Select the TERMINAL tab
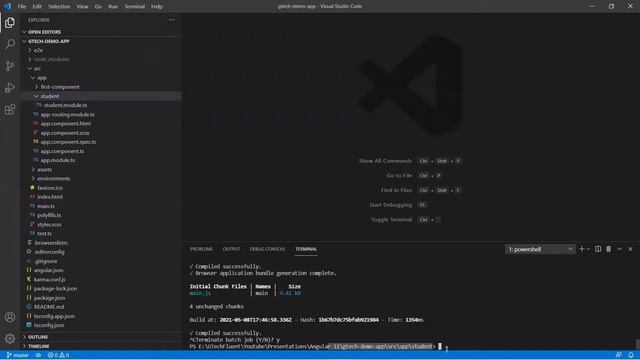Image resolution: width=640 pixels, height=360 pixels. coord(306,249)
